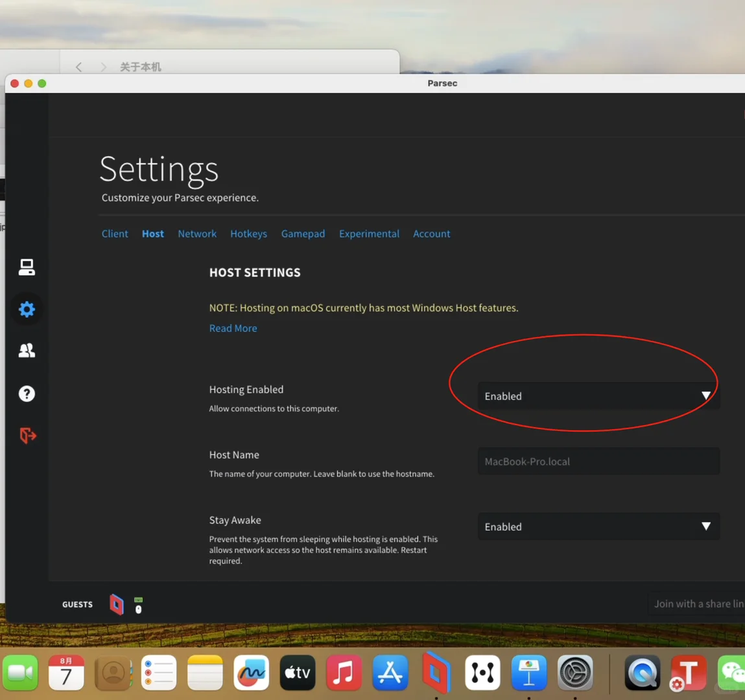Click the blue Settings gear sidebar icon
Viewport: 745px width, 700px height.
pos(27,309)
